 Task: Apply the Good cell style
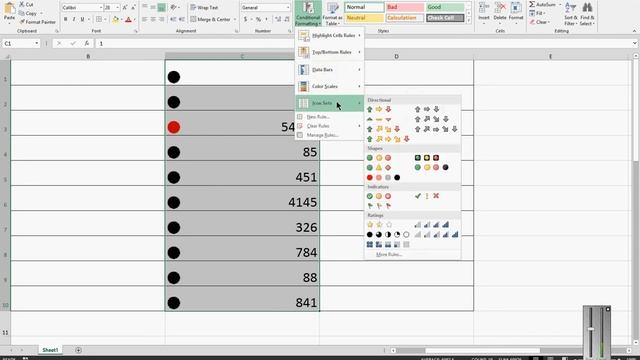point(445,7)
